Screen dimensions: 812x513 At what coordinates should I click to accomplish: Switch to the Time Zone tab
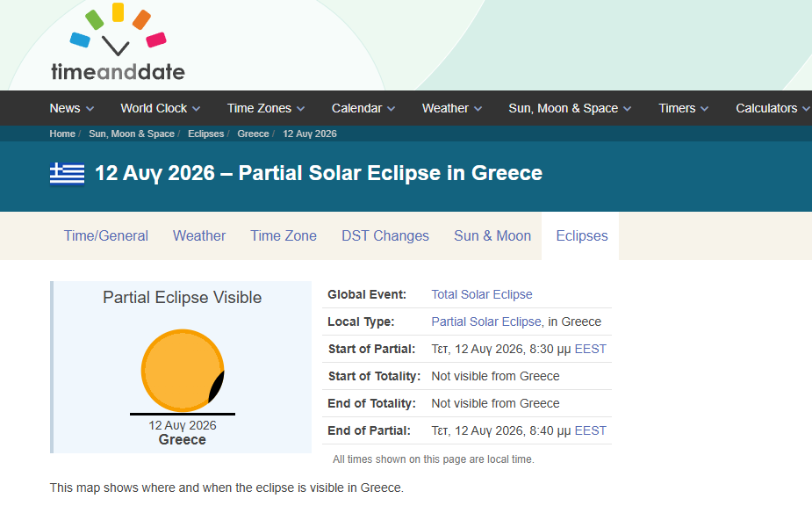(284, 235)
